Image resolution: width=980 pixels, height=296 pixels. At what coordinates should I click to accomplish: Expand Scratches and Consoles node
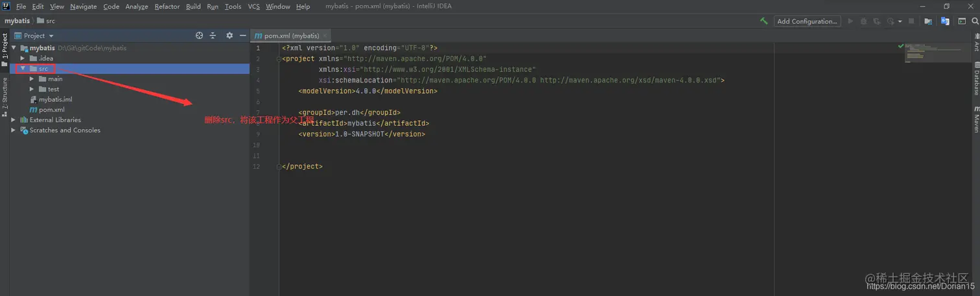(x=14, y=130)
